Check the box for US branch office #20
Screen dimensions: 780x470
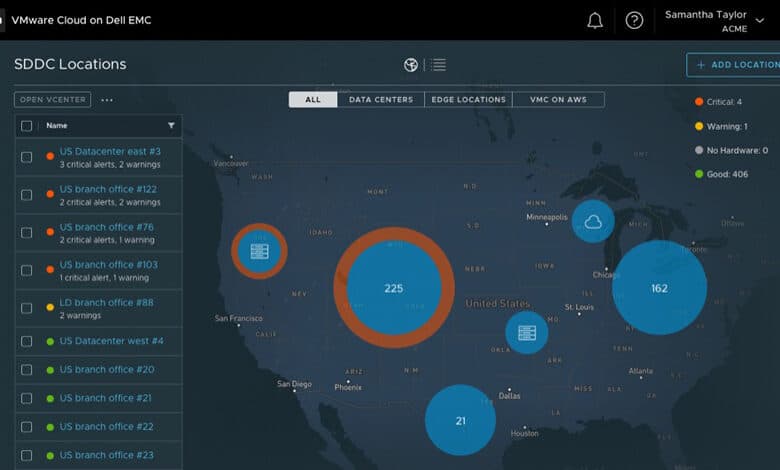27,370
